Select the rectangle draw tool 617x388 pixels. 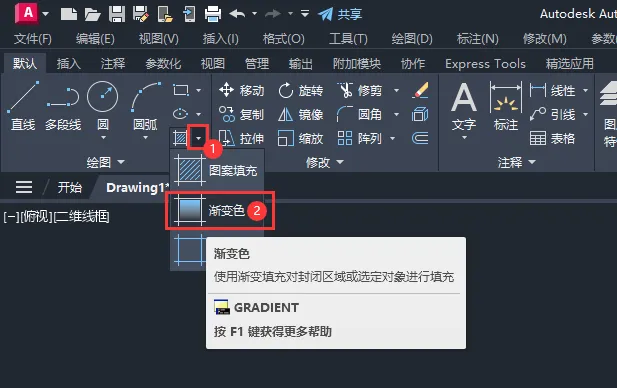[x=181, y=90]
